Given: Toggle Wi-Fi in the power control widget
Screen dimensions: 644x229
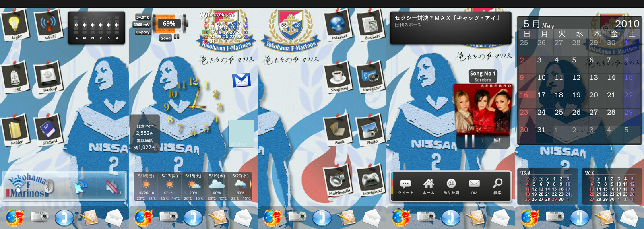Looking at the screenshot, I should coord(19,186).
